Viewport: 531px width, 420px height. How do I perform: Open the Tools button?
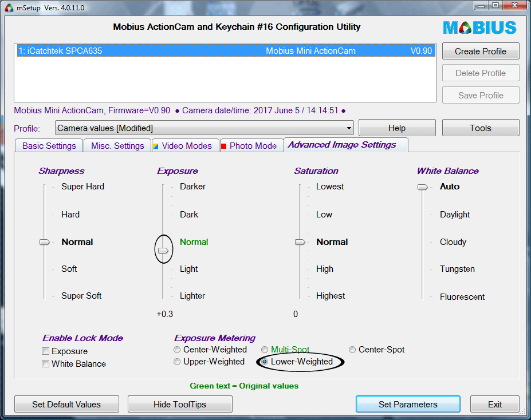click(481, 128)
